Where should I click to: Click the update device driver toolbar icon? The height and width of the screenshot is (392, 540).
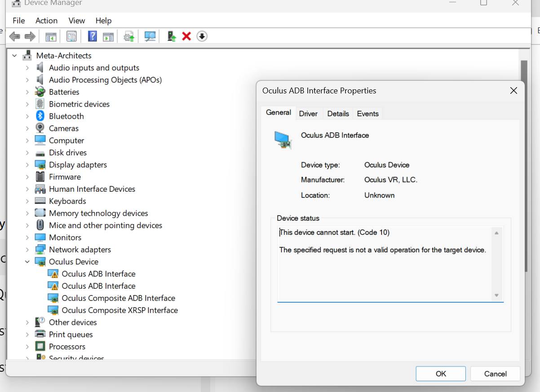171,36
